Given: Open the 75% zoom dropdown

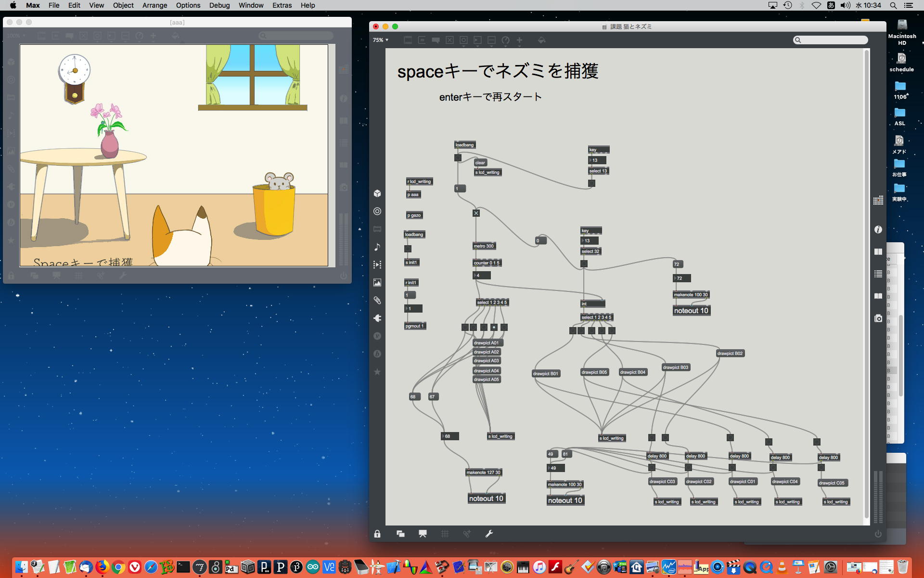Looking at the screenshot, I should (380, 40).
